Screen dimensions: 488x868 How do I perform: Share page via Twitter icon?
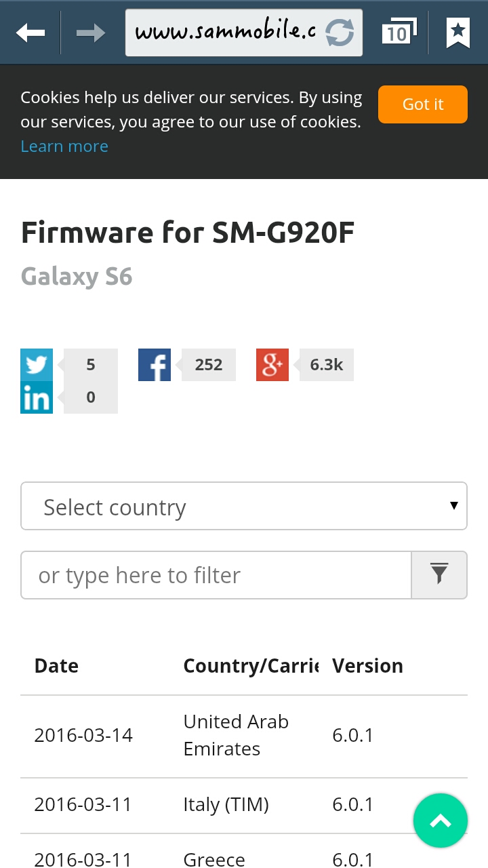tap(37, 365)
